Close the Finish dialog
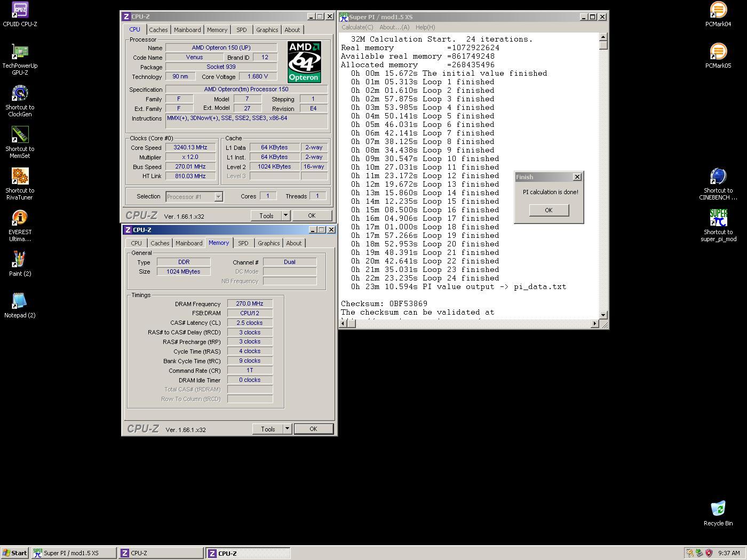Screen dimensions: 747x560 pyautogui.click(x=577, y=177)
